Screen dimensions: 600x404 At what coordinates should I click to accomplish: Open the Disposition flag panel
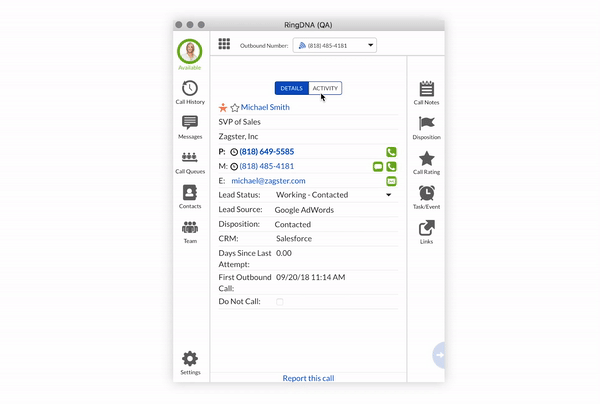426,128
